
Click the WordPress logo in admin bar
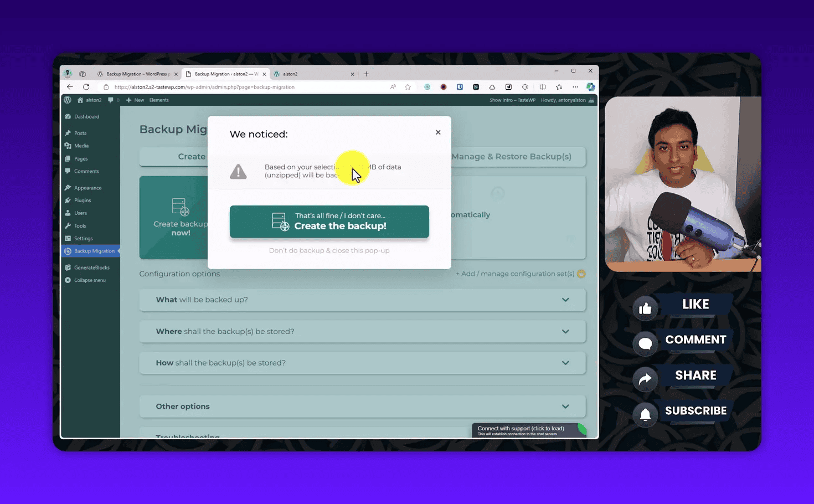[68, 100]
